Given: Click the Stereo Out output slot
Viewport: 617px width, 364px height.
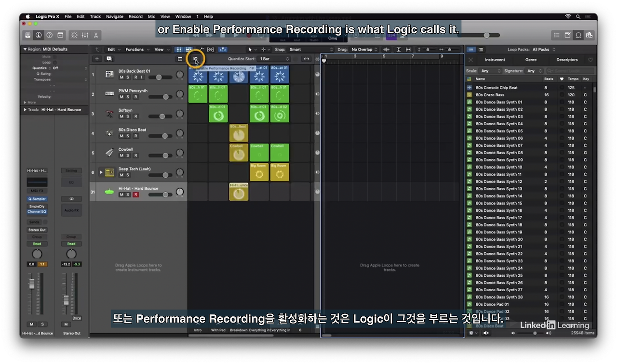Looking at the screenshot, I should (37, 230).
